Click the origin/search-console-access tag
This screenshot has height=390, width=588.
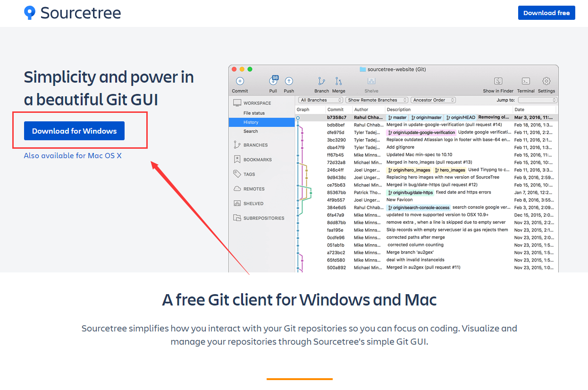(419, 207)
